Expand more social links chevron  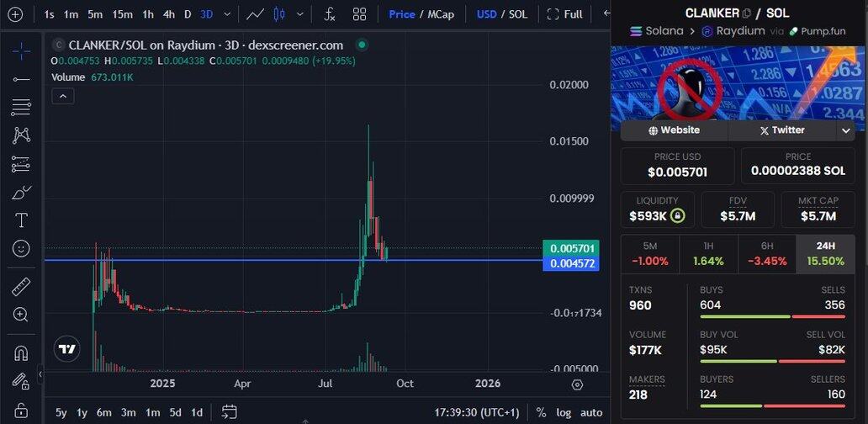[845, 130]
